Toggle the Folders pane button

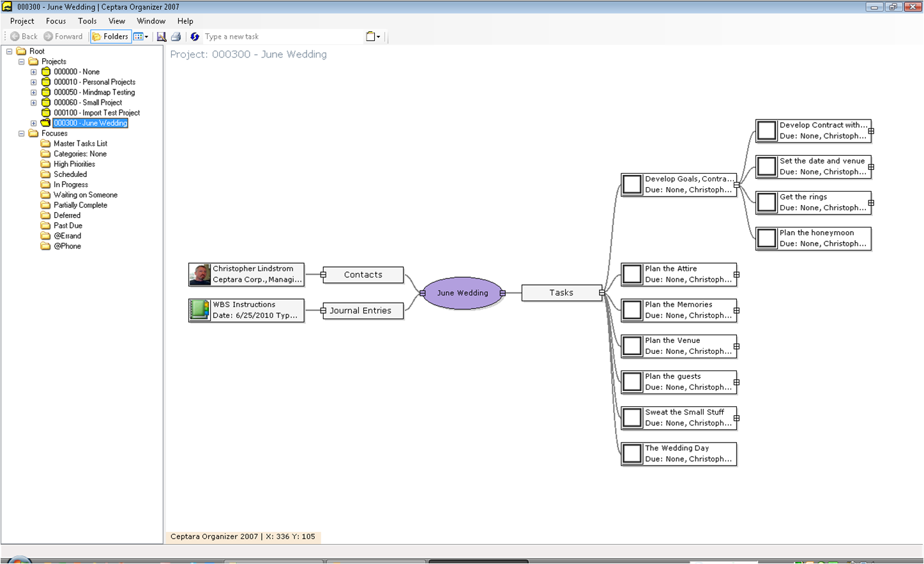(x=110, y=36)
